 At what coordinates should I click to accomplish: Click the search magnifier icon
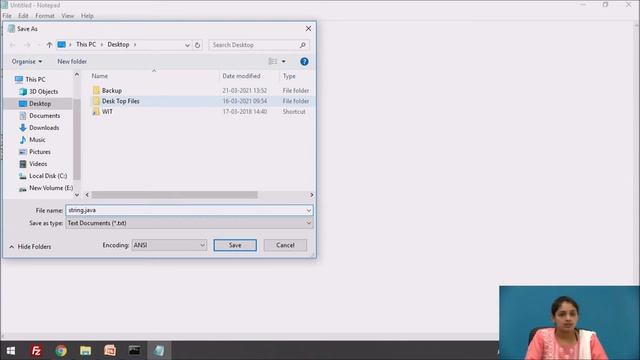coord(302,45)
